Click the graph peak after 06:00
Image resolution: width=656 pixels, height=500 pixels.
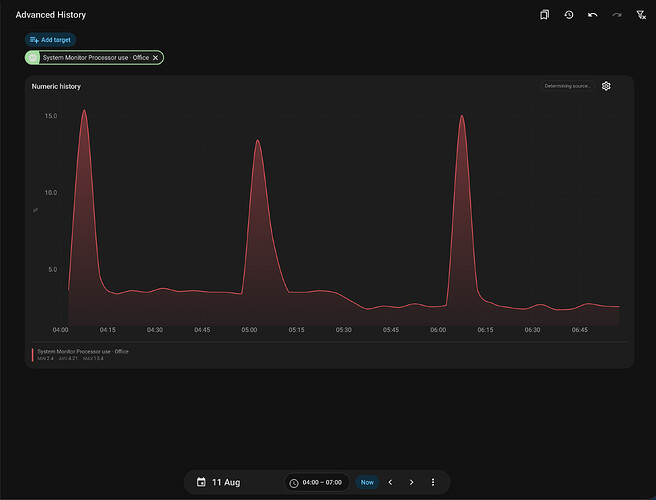tap(462, 116)
